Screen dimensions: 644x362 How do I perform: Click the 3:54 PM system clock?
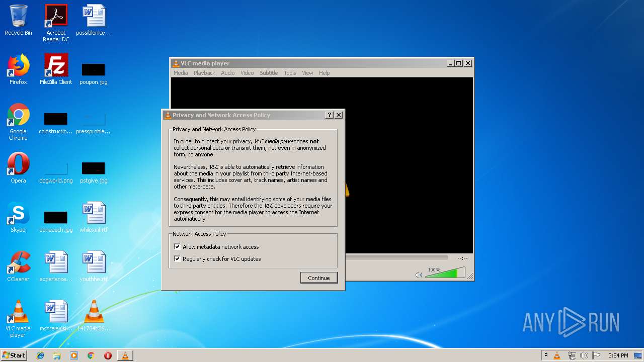pos(618,355)
